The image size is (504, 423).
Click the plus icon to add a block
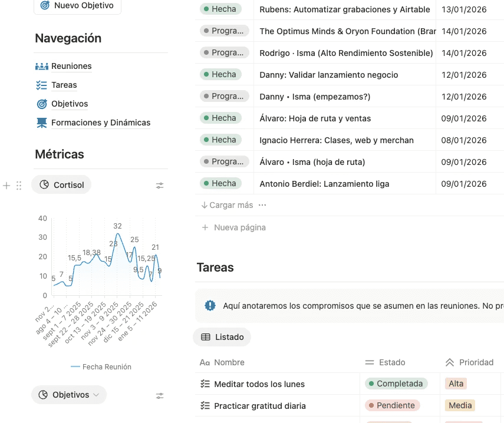point(6,186)
